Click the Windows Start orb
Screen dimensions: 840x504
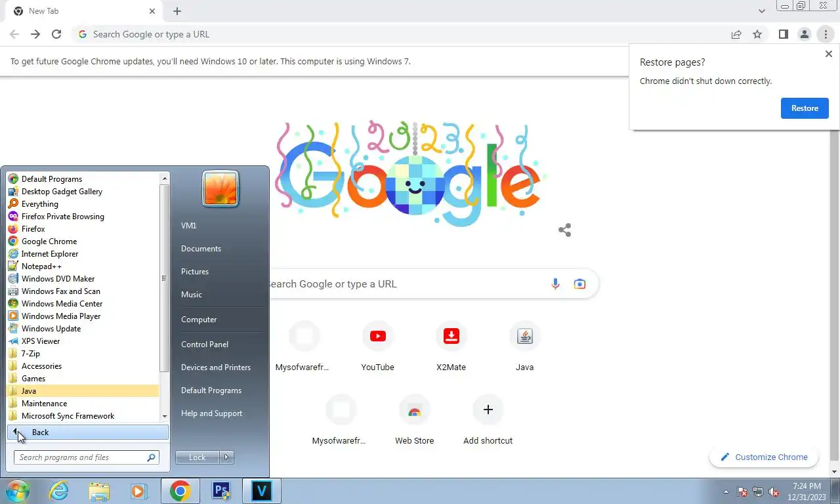click(x=17, y=491)
